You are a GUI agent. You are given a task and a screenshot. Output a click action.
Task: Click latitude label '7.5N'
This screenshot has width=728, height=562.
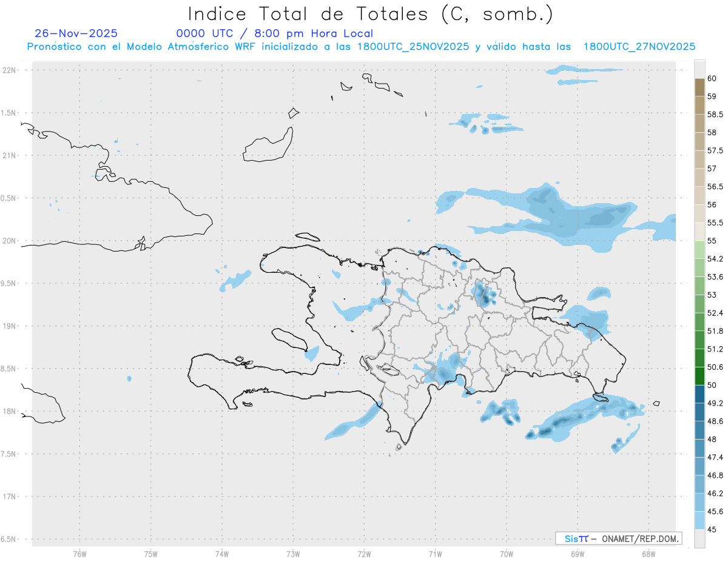9,454
